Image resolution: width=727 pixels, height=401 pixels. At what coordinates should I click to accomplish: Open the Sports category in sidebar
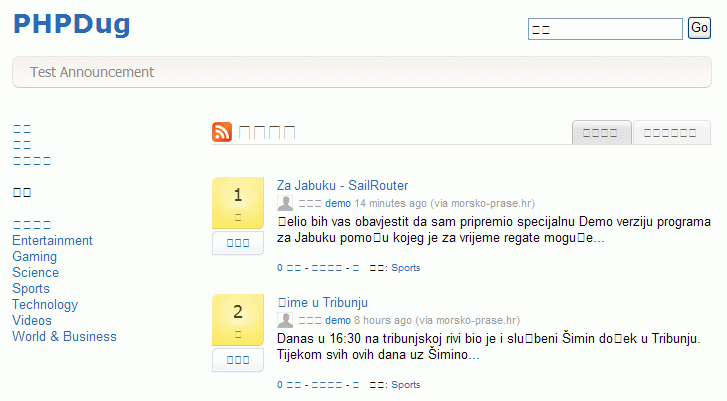coord(31,289)
